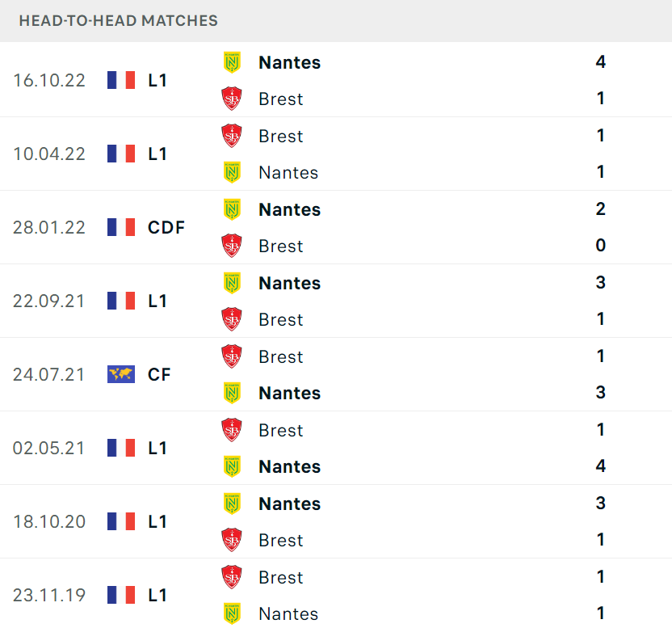672x628 pixels.
Task: Click the Head-to-Head Matches header
Action: tap(118, 20)
